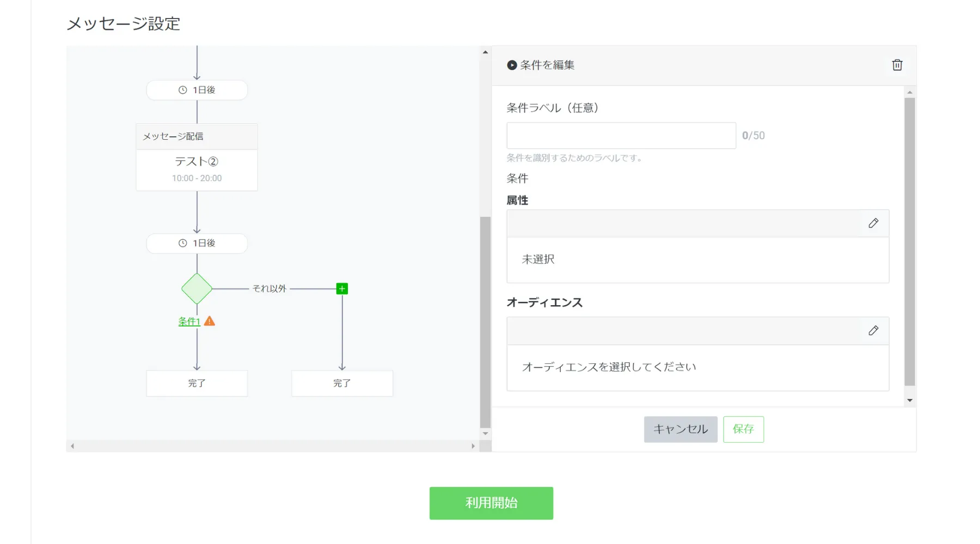Click condition panel scrollbar down arrow
Viewport: 980px width, 544px height.
[x=909, y=400]
